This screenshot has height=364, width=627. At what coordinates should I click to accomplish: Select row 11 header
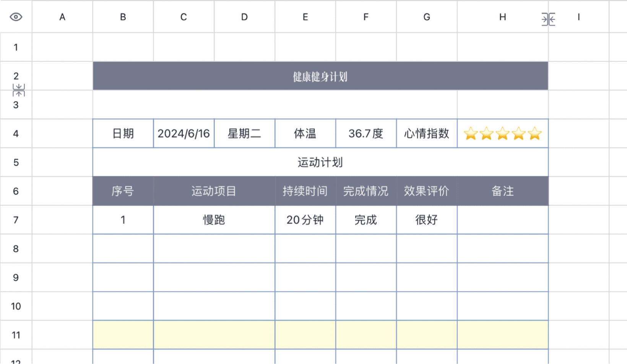[16, 335]
